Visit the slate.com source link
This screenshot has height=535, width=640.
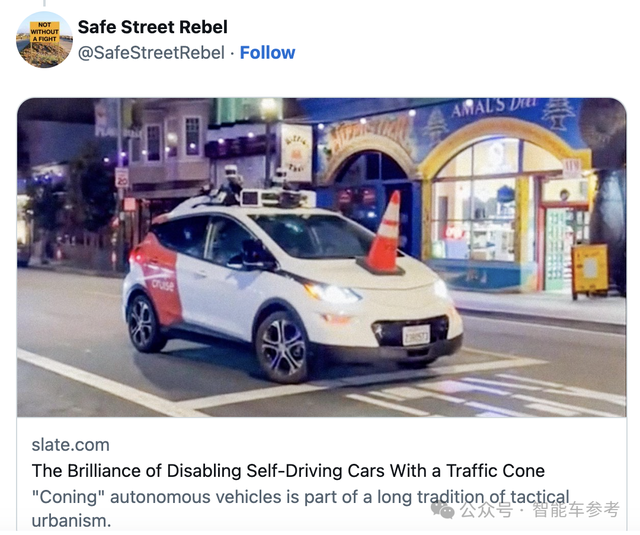(71, 445)
